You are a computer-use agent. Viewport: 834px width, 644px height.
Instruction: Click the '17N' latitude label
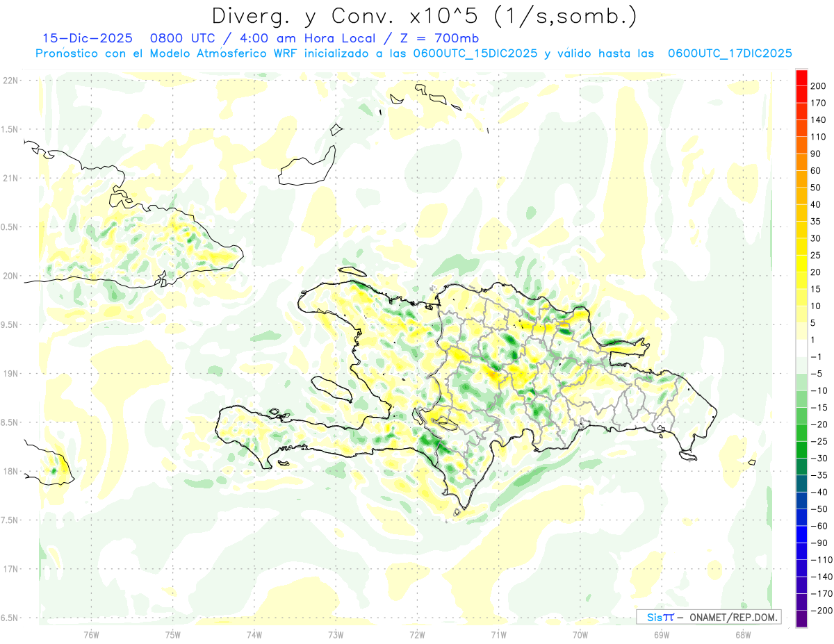pos(10,570)
